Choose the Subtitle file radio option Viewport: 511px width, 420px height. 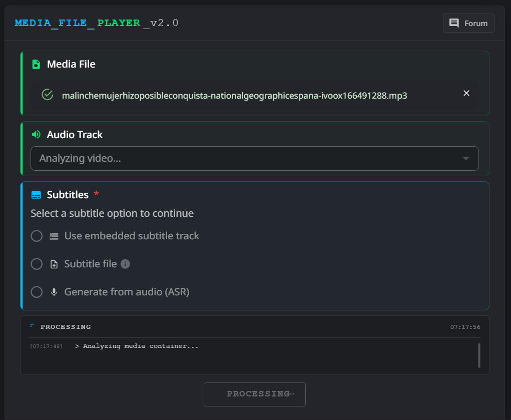tap(37, 264)
